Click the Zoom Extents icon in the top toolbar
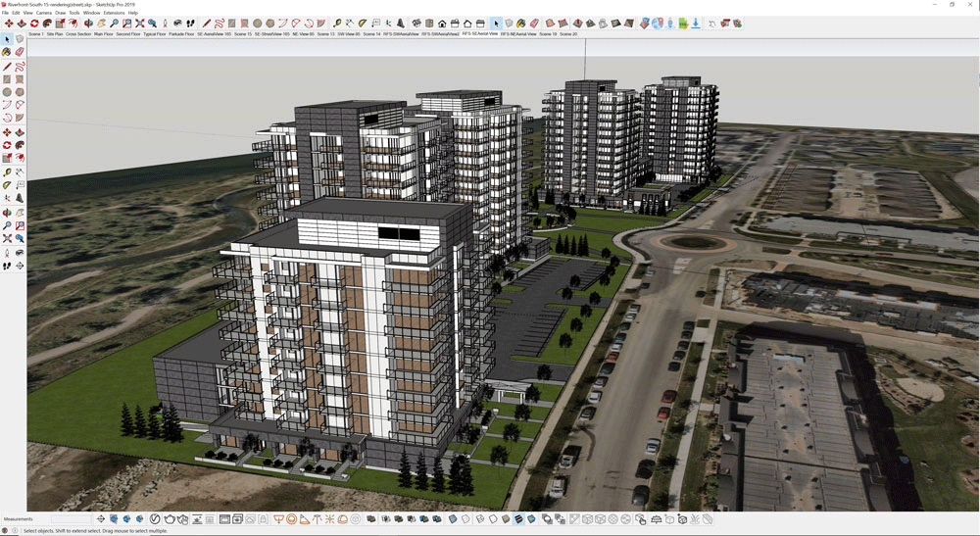This screenshot has width=980, height=536. pyautogui.click(x=139, y=24)
